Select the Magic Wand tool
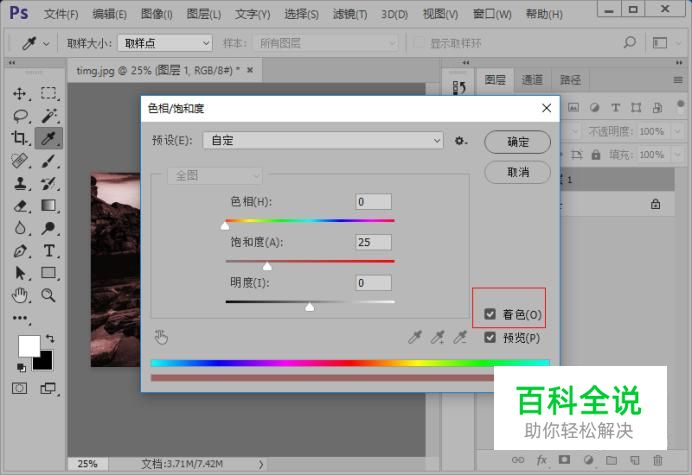Viewport: 692px width, 475px height. [x=49, y=116]
